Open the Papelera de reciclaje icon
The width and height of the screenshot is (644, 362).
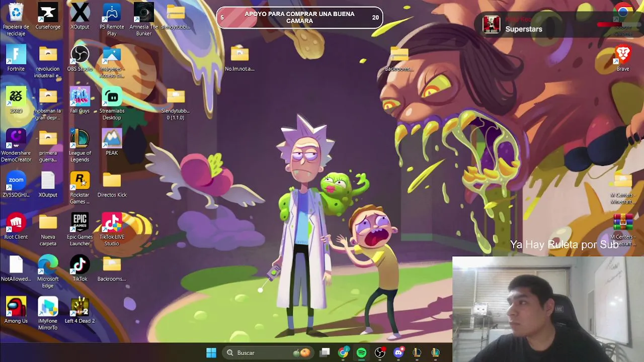[16, 20]
